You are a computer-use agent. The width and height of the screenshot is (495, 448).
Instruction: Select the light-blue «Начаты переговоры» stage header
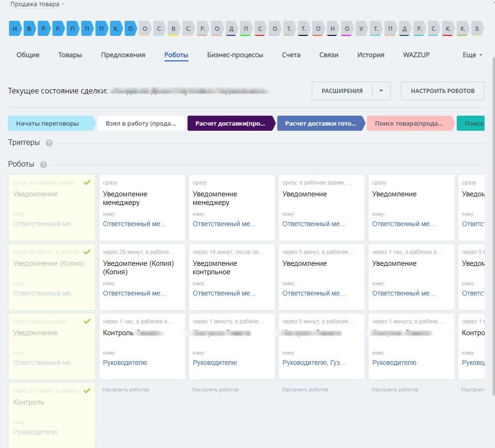[51, 124]
